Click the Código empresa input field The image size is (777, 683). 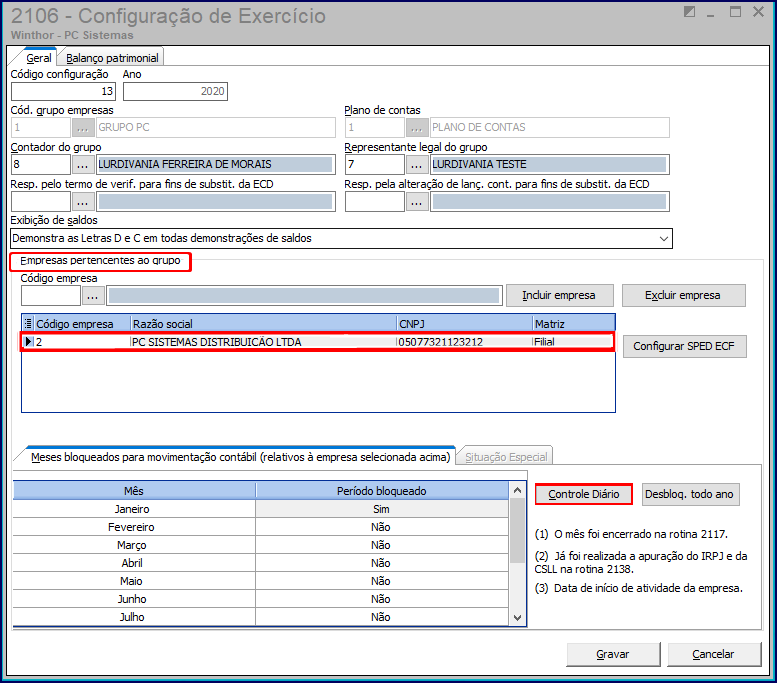tap(51, 296)
